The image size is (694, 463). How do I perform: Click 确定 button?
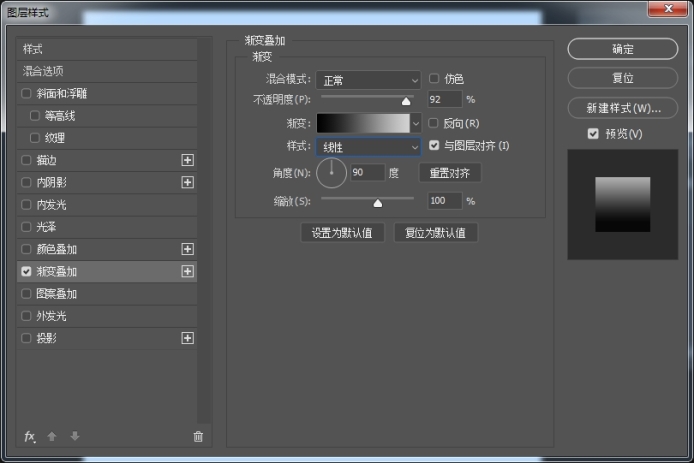(x=622, y=49)
